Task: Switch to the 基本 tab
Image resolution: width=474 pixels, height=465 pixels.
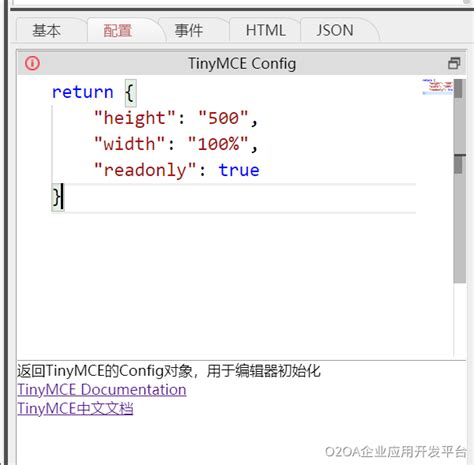Action: 46,31
